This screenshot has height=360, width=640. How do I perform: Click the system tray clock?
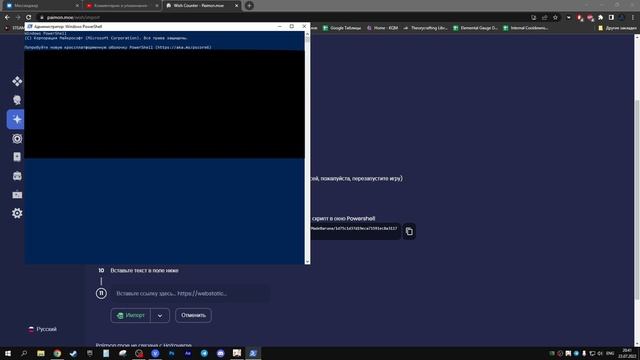point(627,353)
